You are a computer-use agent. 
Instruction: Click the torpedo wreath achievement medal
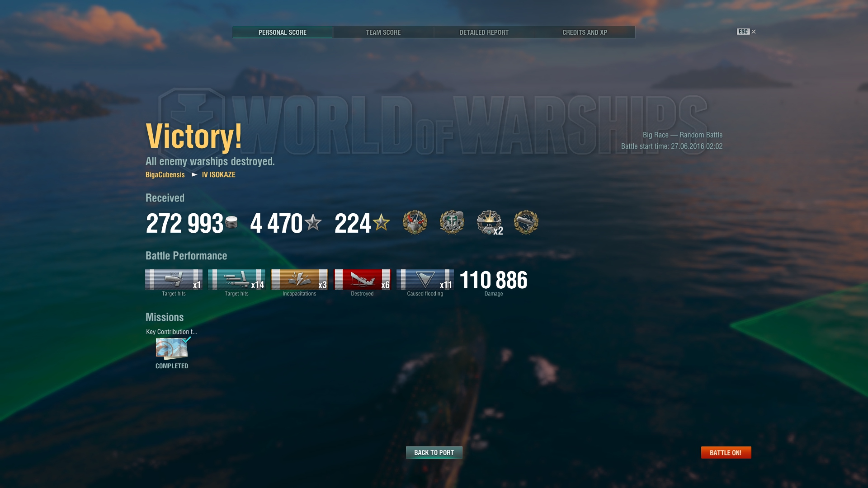(526, 222)
